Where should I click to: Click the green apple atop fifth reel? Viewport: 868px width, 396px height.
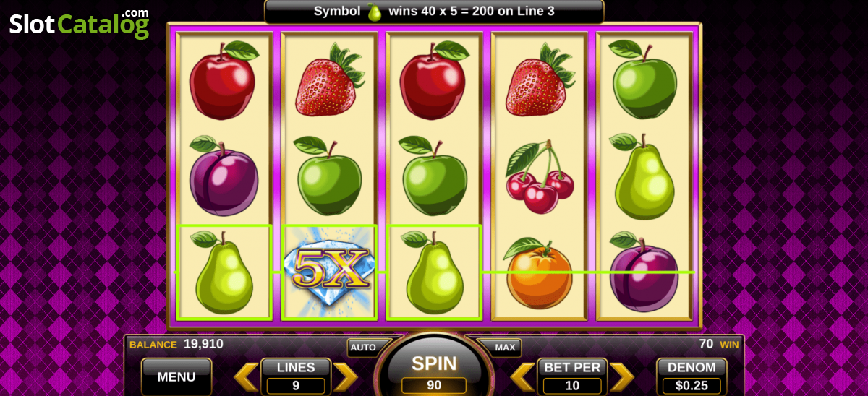pos(643,80)
